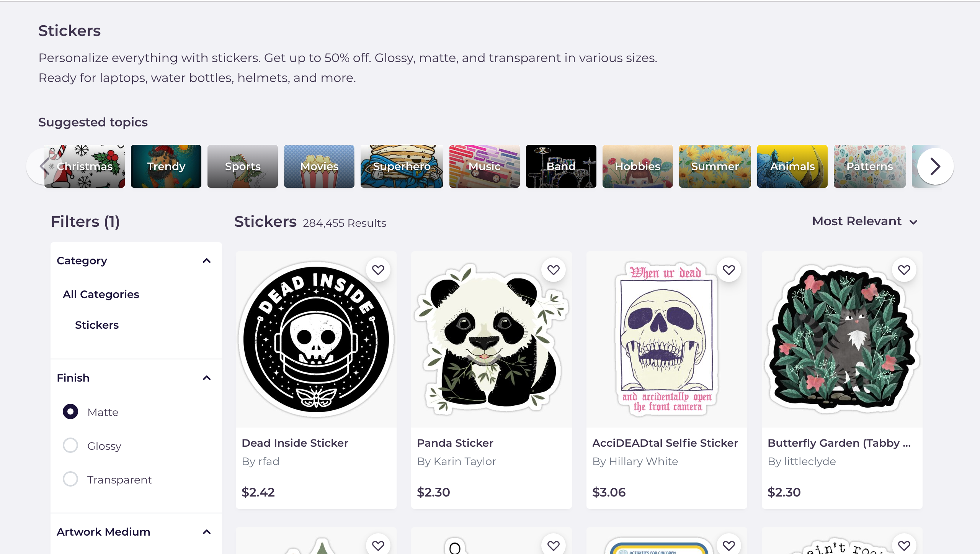The image size is (980, 554).
Task: Show next suggested topics with right arrow
Action: click(935, 166)
